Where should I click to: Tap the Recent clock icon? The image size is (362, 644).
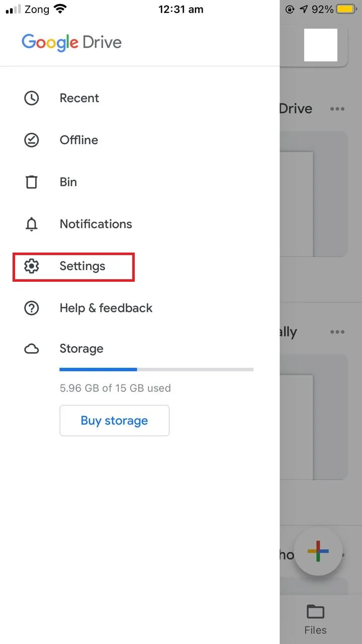pyautogui.click(x=32, y=98)
